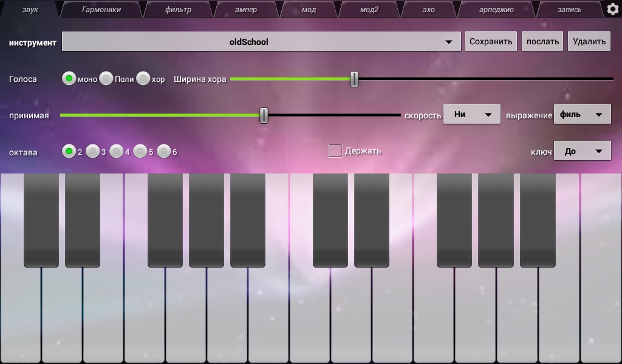The height and width of the screenshot is (364, 622).
Task: Play the last black piano key
Action: coord(538,220)
